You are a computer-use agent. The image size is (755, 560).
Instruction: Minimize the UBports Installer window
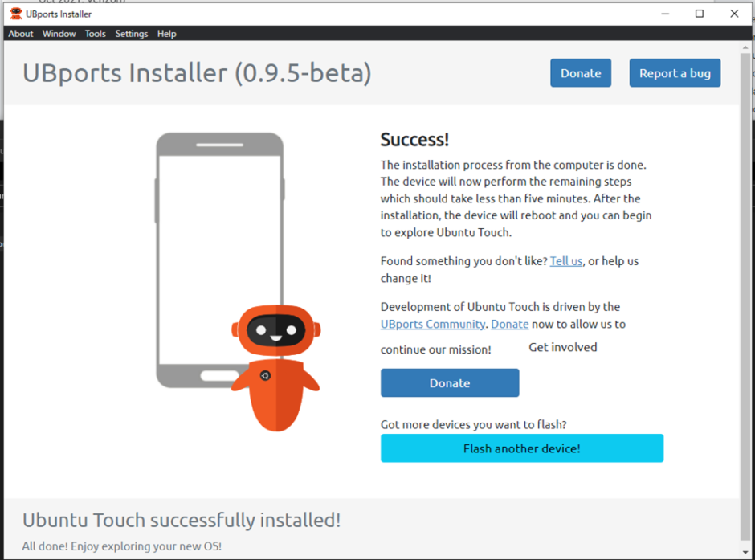click(x=665, y=14)
